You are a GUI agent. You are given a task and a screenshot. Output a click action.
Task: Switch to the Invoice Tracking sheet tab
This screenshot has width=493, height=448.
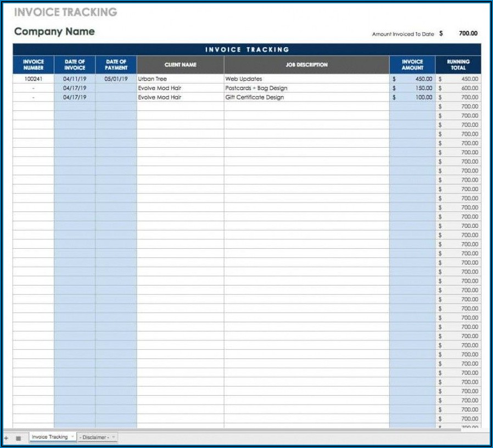(x=49, y=437)
